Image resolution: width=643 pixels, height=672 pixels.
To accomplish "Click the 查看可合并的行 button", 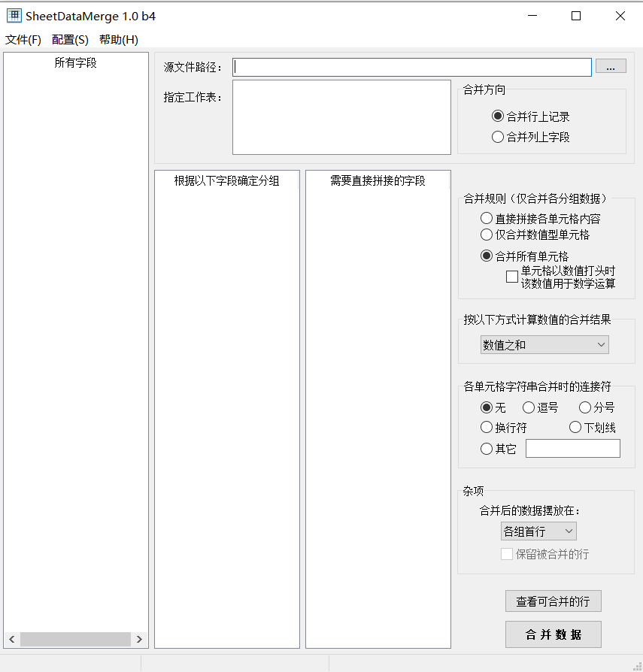I will tap(553, 601).
